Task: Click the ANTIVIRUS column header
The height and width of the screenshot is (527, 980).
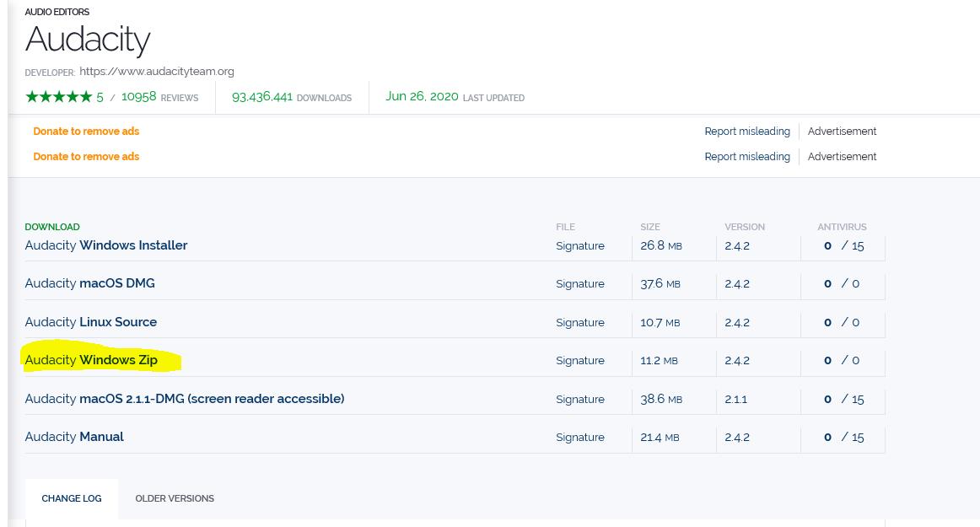Action: 842,227
